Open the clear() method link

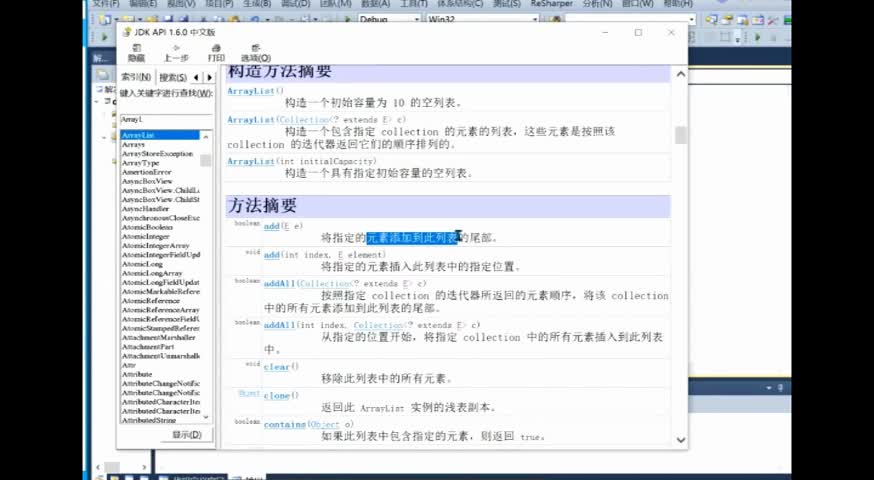click(x=277, y=367)
